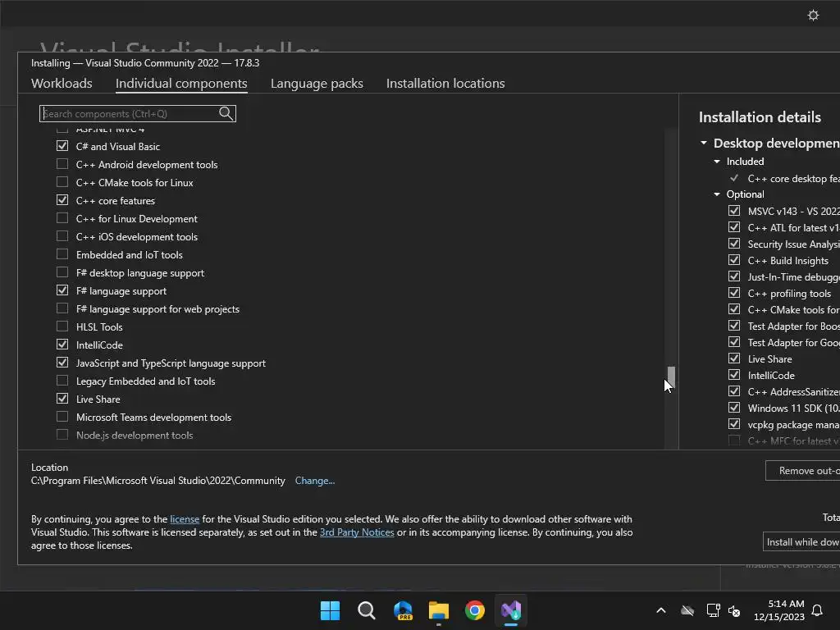The height and width of the screenshot is (630, 840).
Task: Click the cloud sync tray icon
Action: pos(687,610)
